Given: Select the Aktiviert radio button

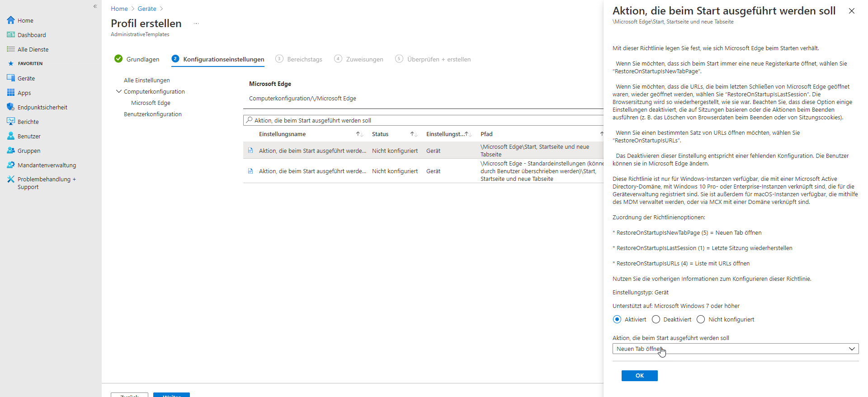Looking at the screenshot, I should [x=617, y=320].
